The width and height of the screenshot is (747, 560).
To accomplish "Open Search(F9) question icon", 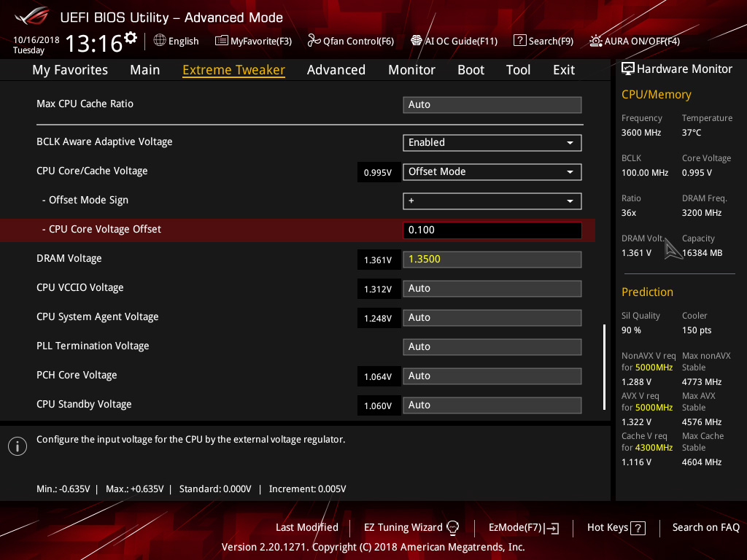I will (519, 41).
